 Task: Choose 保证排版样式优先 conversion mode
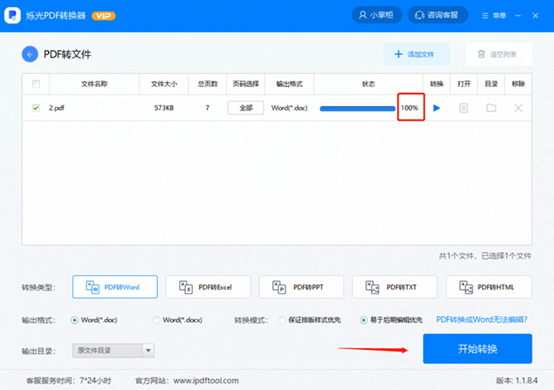(x=282, y=320)
